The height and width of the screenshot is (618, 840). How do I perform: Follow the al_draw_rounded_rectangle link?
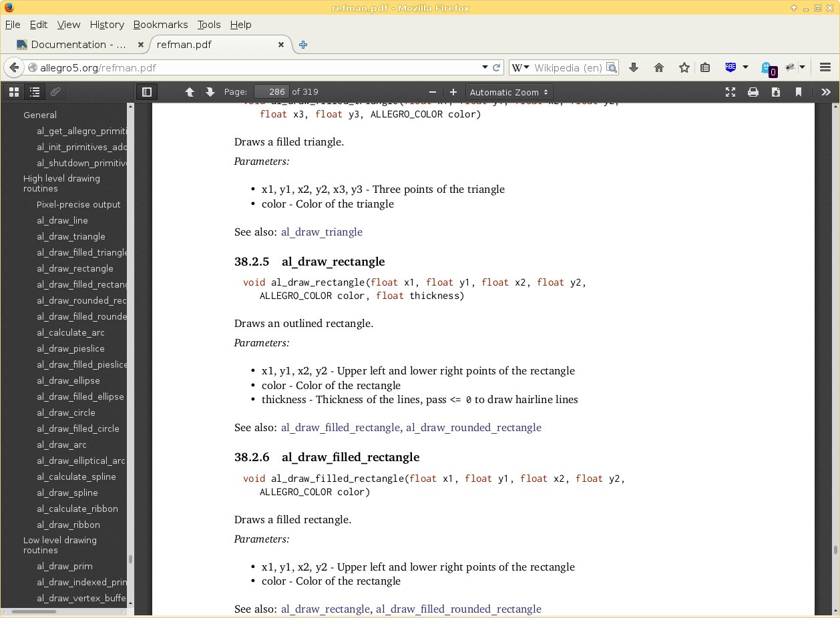(473, 427)
